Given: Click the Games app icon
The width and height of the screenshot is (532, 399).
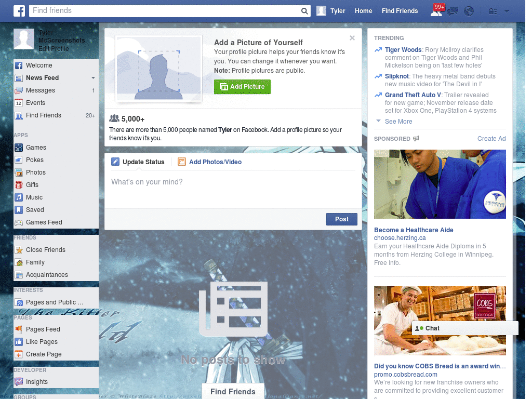Looking at the screenshot, I should 19,148.
